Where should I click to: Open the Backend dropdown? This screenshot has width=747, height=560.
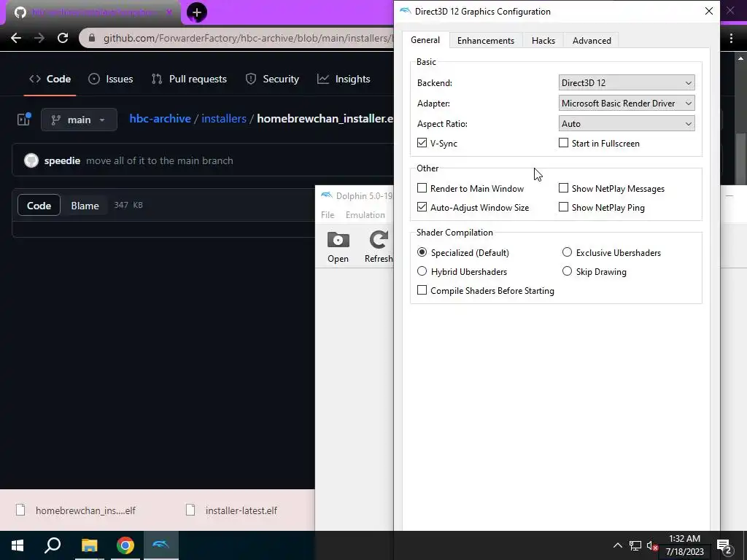coord(627,83)
